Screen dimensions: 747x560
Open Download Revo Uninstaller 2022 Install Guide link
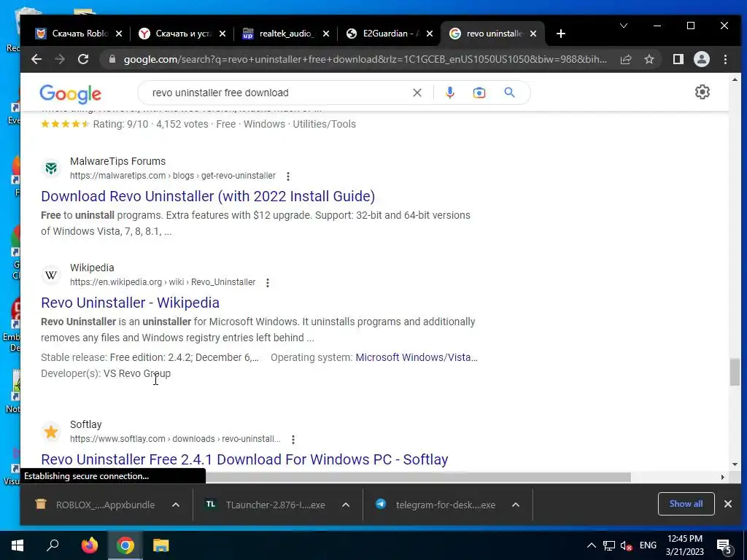[x=208, y=196]
